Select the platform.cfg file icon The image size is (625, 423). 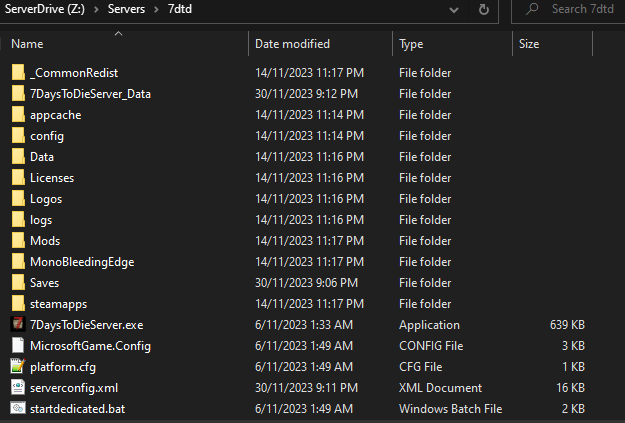pos(18,366)
